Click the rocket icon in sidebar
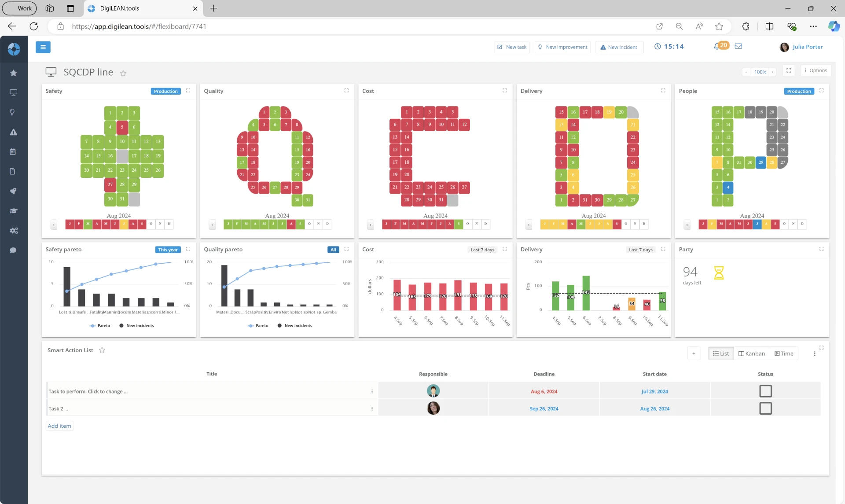 pos(14,191)
